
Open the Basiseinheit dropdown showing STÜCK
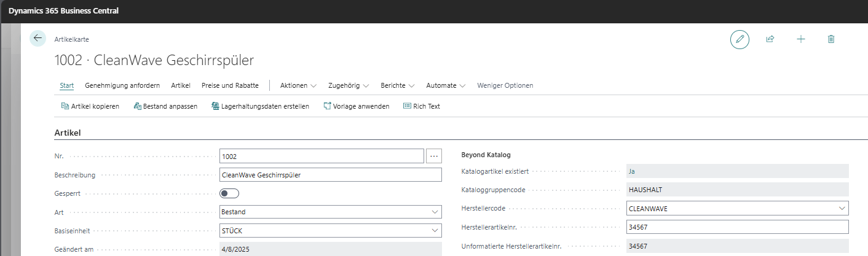pyautogui.click(x=330, y=230)
